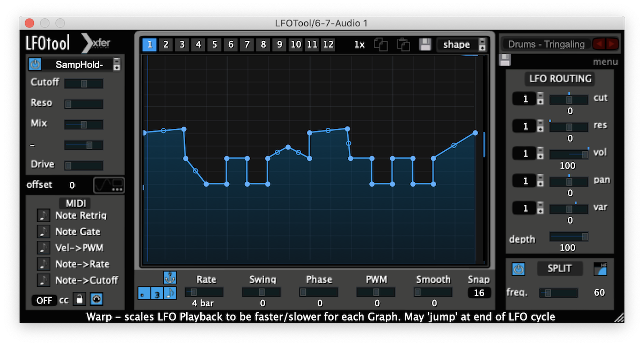Click the blue knob icon next to the padlock
644x346 pixels.
point(96,299)
